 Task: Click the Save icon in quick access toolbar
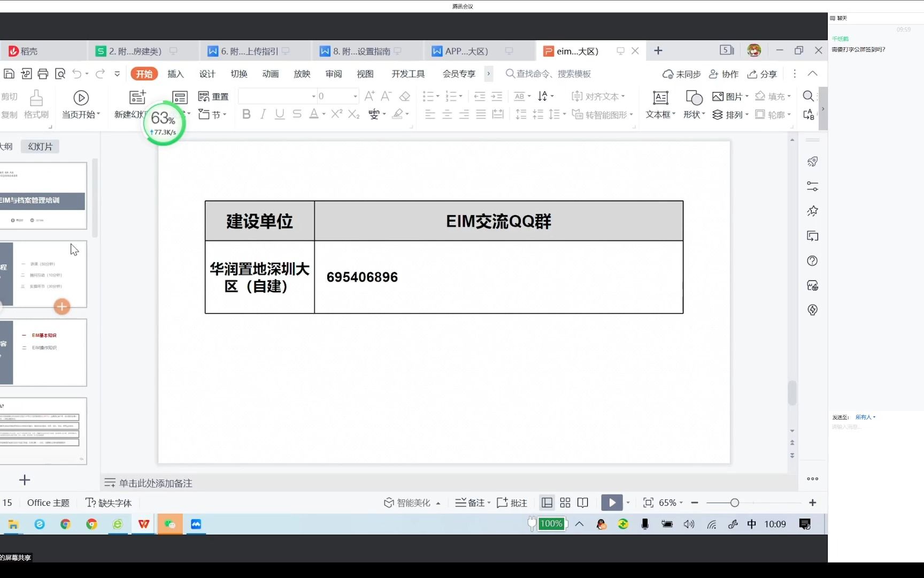tap(9, 74)
